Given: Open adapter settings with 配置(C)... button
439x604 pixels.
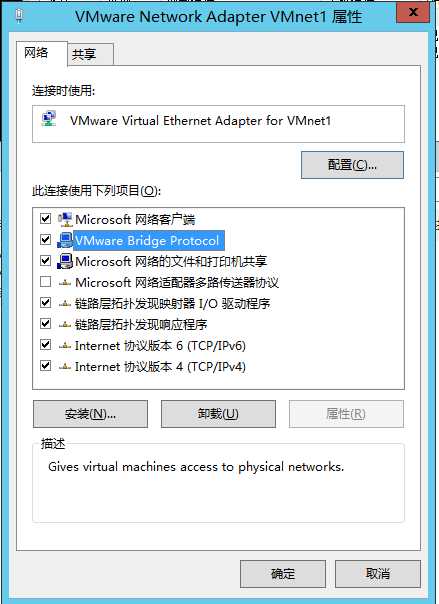Looking at the screenshot, I should pos(352,165).
